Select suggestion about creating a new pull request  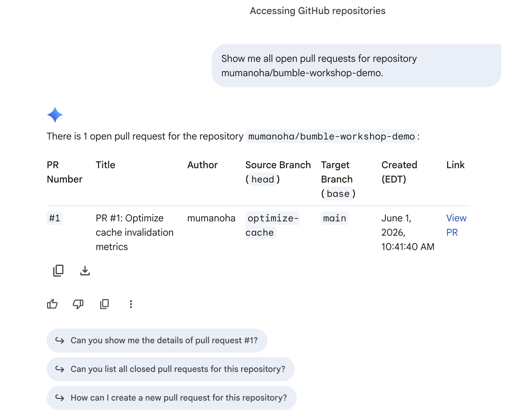(171, 398)
